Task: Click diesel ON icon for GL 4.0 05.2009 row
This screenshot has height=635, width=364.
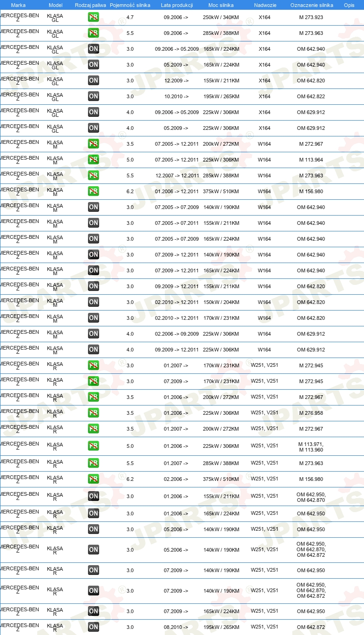Action: tap(94, 128)
